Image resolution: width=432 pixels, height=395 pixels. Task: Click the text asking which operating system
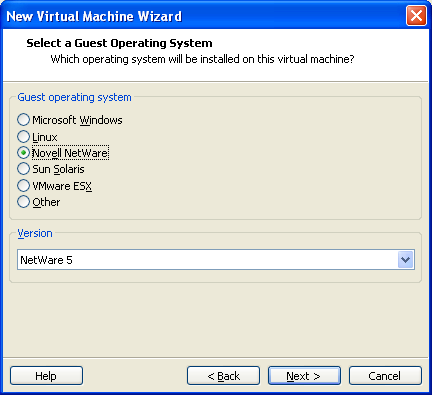[202, 59]
